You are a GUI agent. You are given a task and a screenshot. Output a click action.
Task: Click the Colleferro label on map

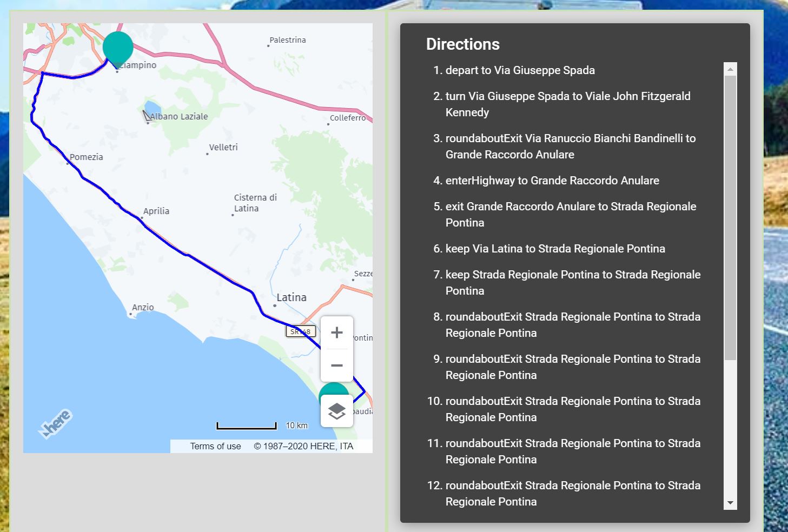348,118
